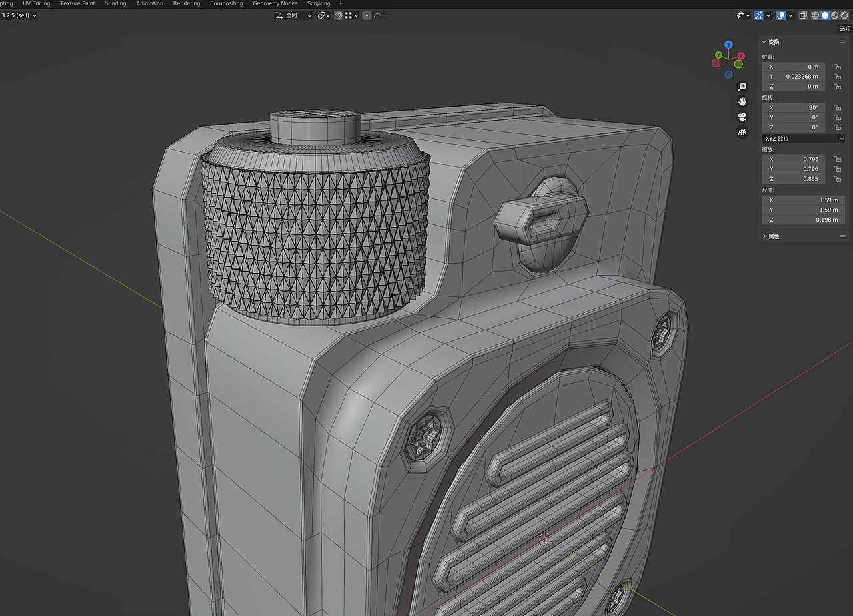The width and height of the screenshot is (853, 616).
Task: Open overlays options dropdown arrow
Action: [x=790, y=15]
